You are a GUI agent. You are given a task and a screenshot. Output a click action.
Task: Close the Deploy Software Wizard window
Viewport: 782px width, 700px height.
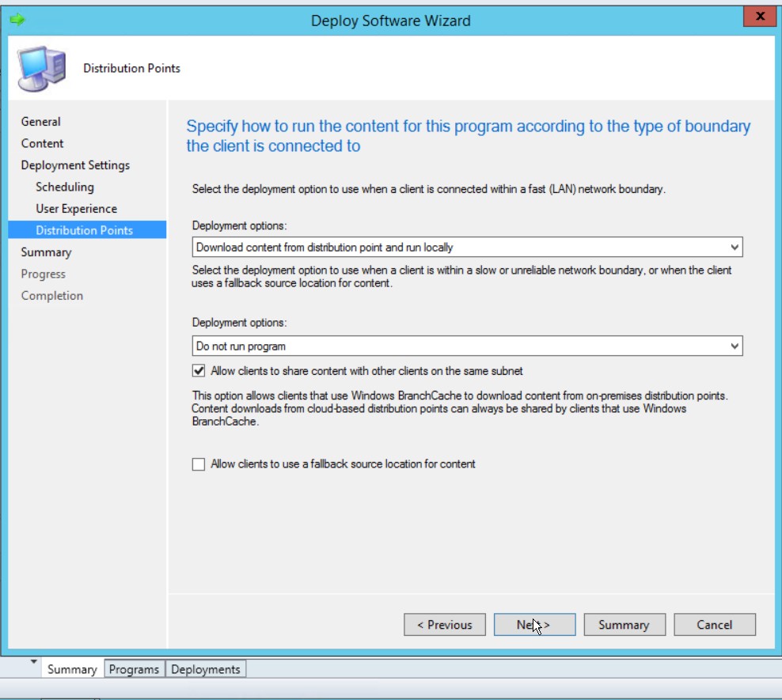pyautogui.click(x=760, y=16)
